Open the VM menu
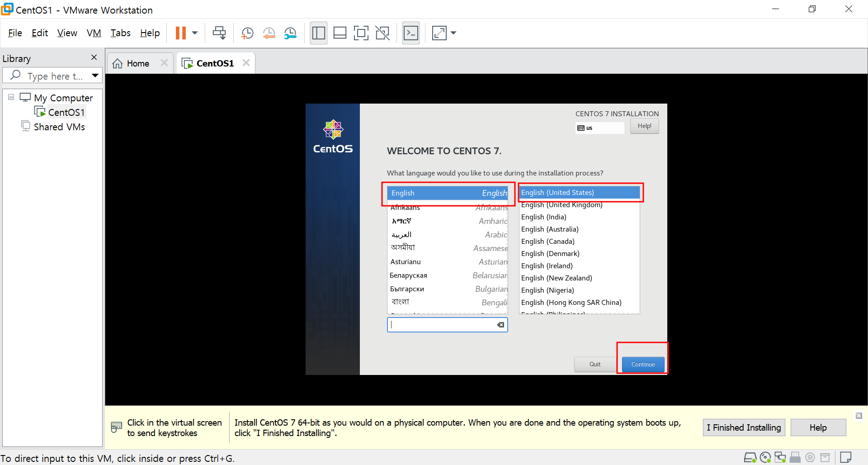 [x=94, y=33]
